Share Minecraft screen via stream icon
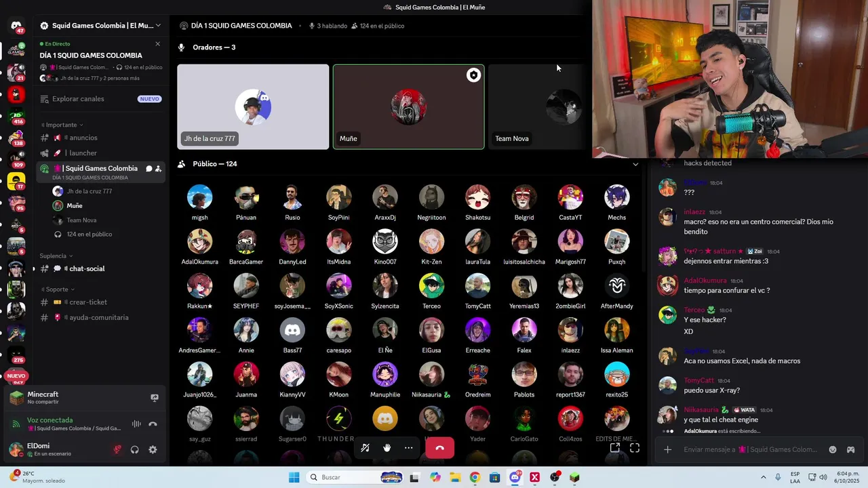 coord(155,398)
